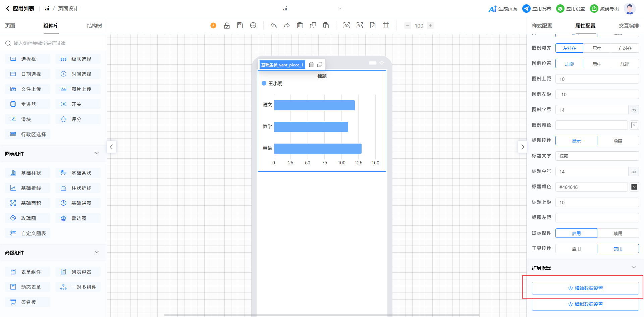Set 标题控件 to 隐藏
The image size is (644, 317).
click(618, 141)
